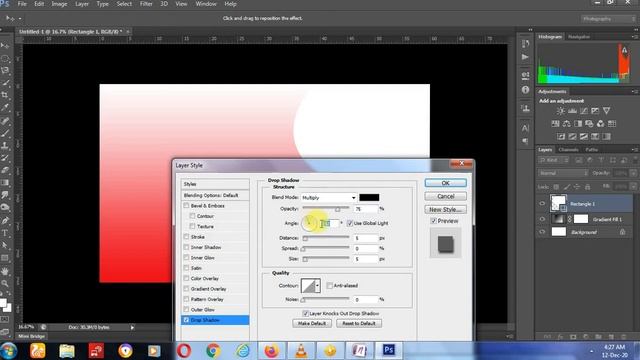
Task: Toggle Layer Knocks Out Drop Shadow
Action: [x=305, y=313]
